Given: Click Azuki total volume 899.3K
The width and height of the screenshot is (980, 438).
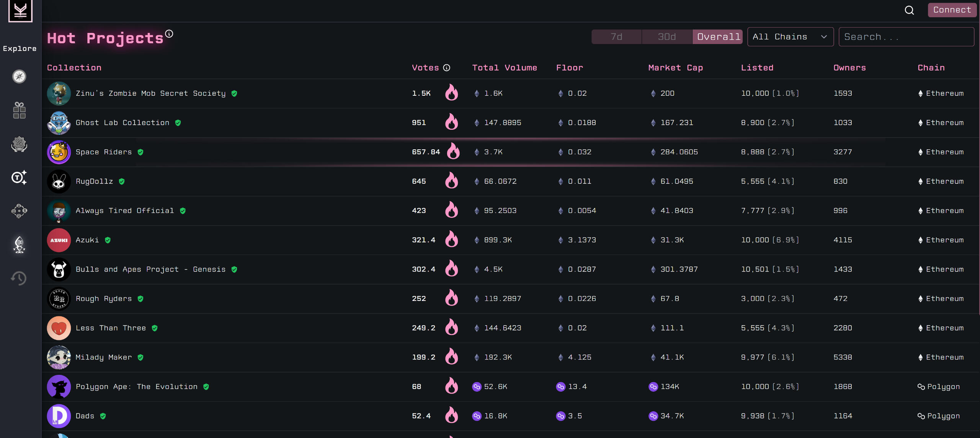Looking at the screenshot, I should [498, 240].
